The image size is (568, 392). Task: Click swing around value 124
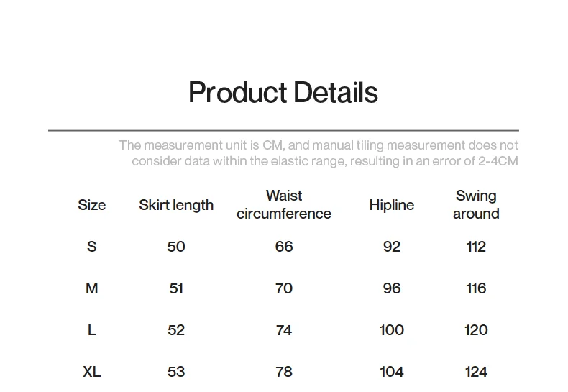[x=476, y=372]
